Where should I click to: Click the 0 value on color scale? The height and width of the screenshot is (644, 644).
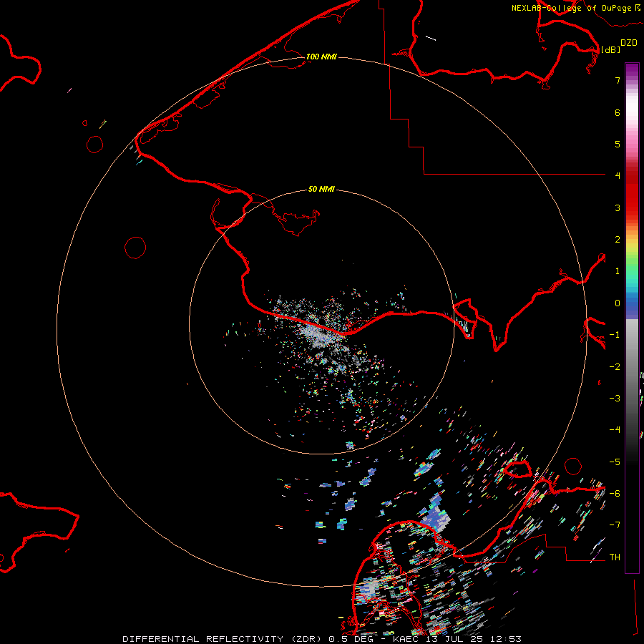[618, 303]
